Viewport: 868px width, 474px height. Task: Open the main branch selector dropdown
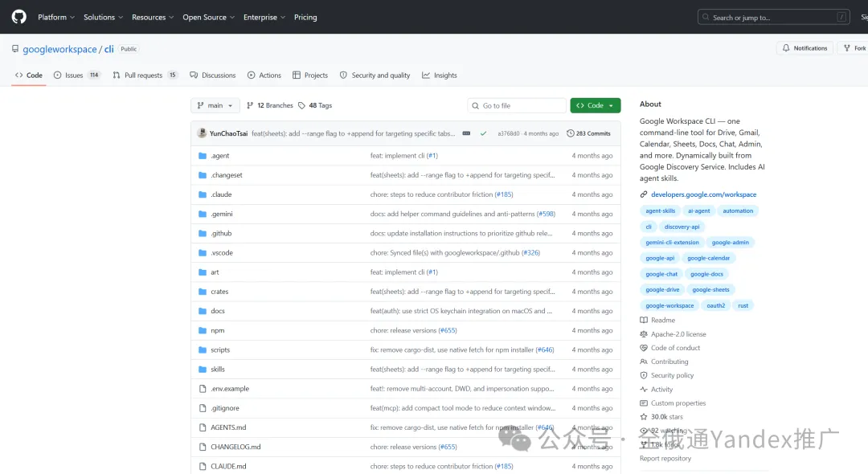tap(215, 105)
